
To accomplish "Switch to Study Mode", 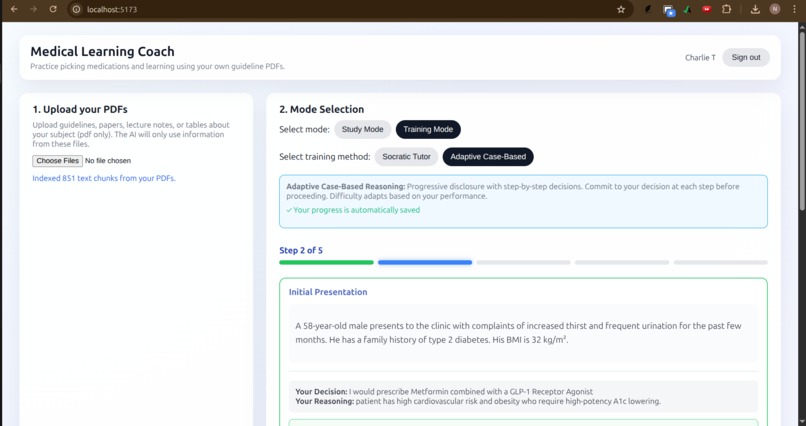I will (x=362, y=129).
